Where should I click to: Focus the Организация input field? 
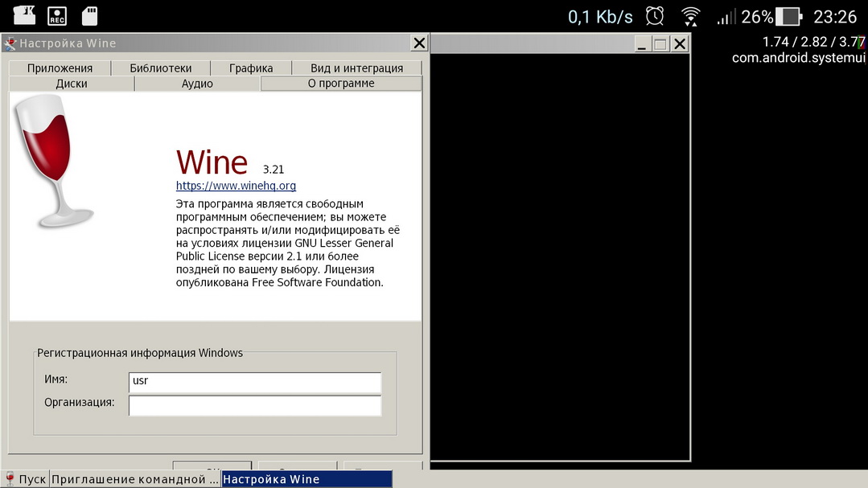[x=255, y=405]
